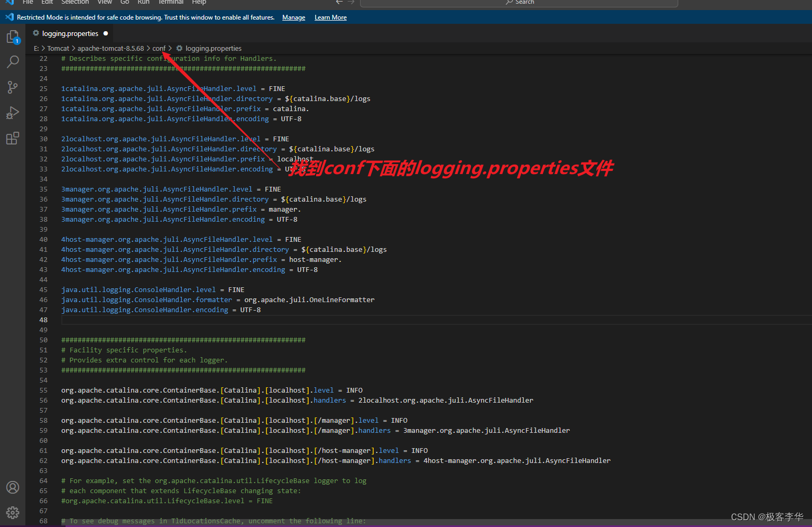Open the Run and Debug view

tap(13, 113)
